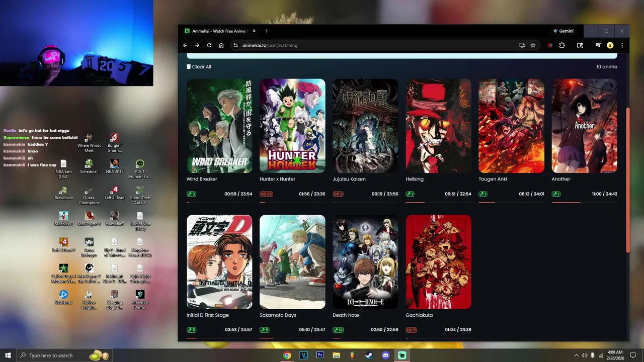Select Arma Reforger desktop shortcut
The width and height of the screenshot is (644, 362).
pyautogui.click(x=89, y=247)
